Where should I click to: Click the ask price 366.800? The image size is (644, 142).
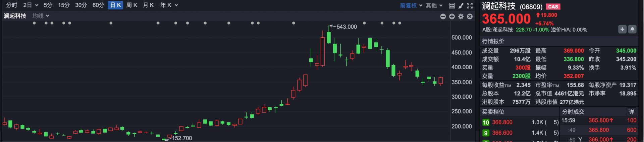point(502,122)
